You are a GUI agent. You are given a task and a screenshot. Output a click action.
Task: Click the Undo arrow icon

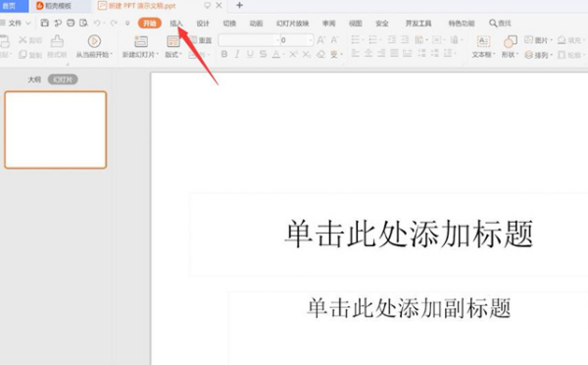(97, 23)
